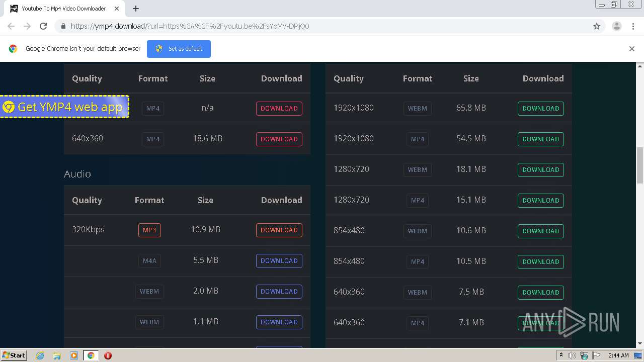Download 1280x720 MP4 15.1 MB
The height and width of the screenshot is (362, 644).
tap(541, 201)
